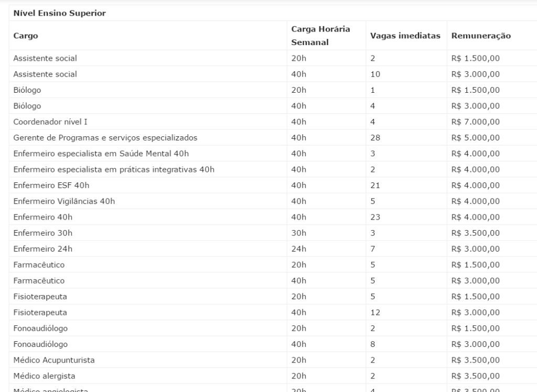The image size is (537, 392).
Task: Select 'Enfermeiro especialista em Saúde Mental 40h'
Action: [x=101, y=154]
